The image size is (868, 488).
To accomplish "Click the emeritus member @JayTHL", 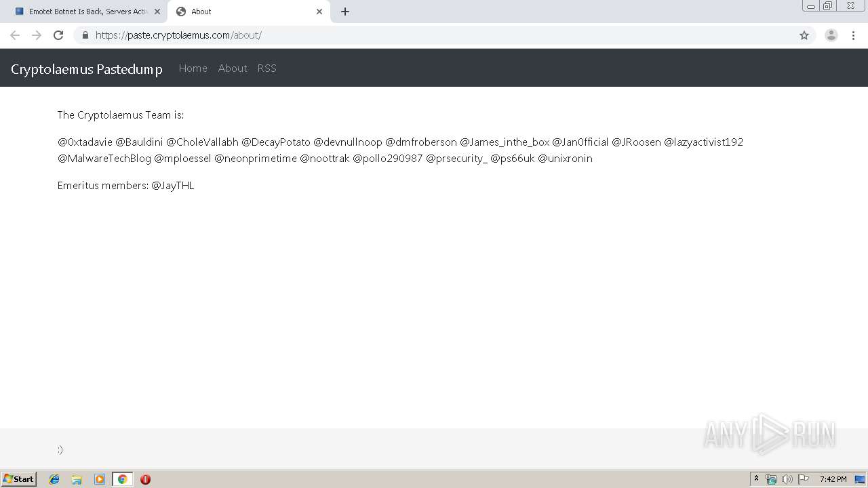I will pyautogui.click(x=173, y=185).
